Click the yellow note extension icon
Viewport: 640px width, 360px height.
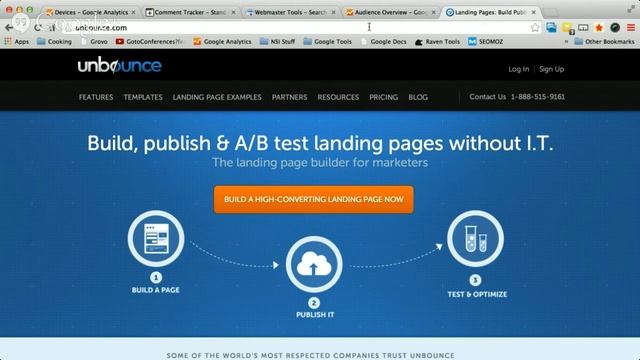coord(567,28)
